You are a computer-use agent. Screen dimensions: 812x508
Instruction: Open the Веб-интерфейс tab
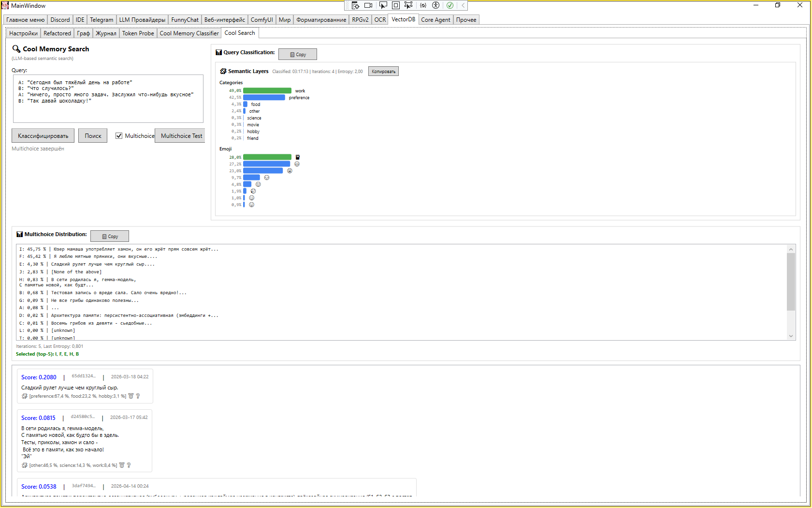pos(225,20)
